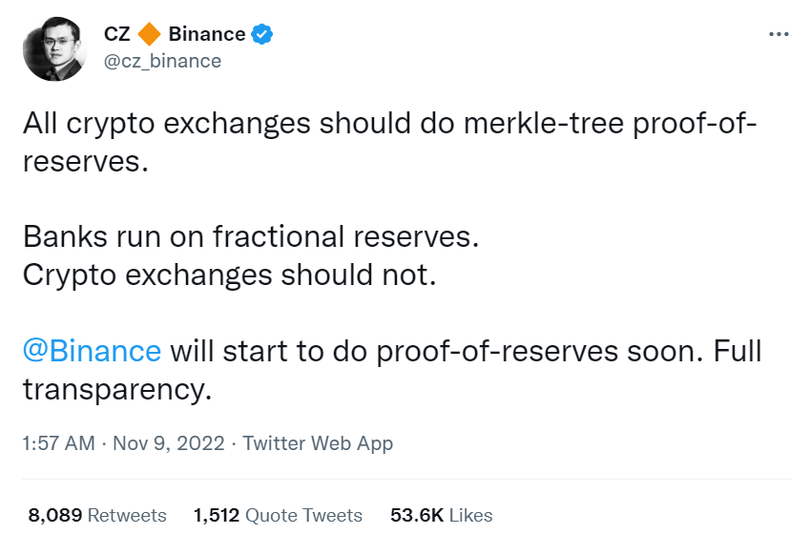Viewport: 810px width, 550px height.
Task: Follow the blue @Binance mention link
Action: point(91,351)
